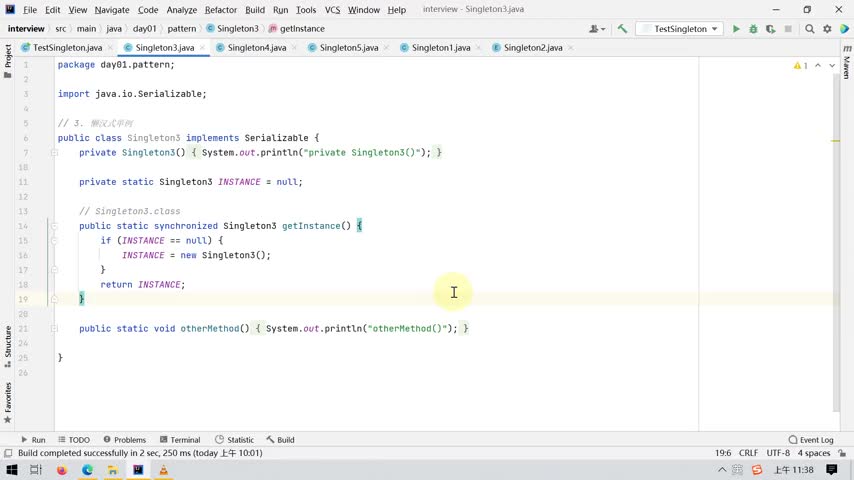Viewport: 854px width, 480px height.
Task: Click fold end marker at line 17
Action: pos(54,270)
